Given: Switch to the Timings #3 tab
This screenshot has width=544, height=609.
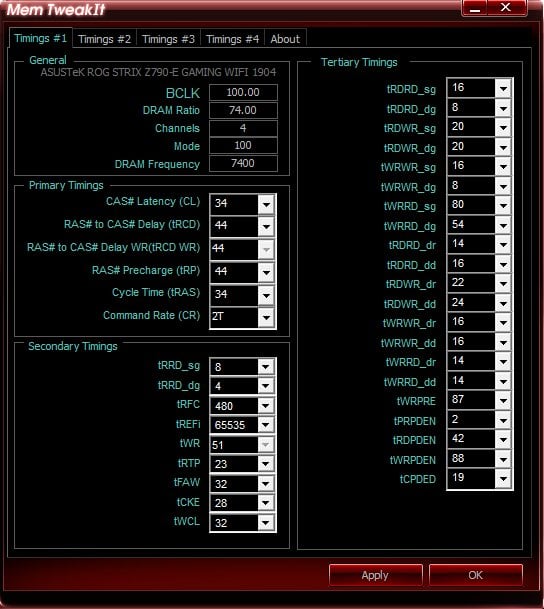Looking at the screenshot, I should (x=169, y=39).
